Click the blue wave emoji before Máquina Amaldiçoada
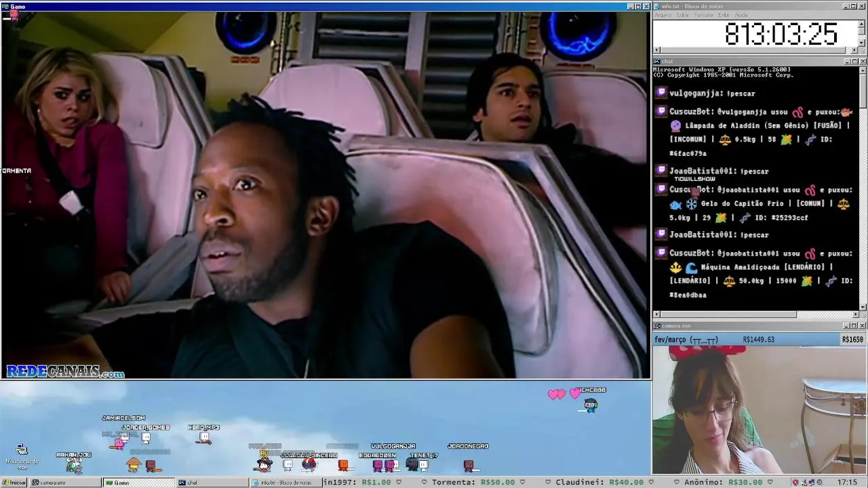Viewport: 868px width, 488px height. point(691,268)
